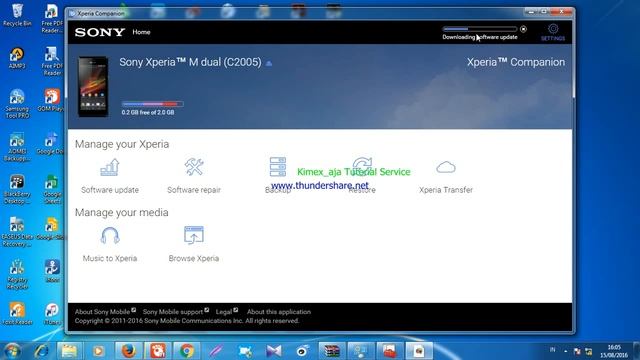Open Music to Xperia headphones icon
The height and width of the screenshot is (360, 640).
pos(110,236)
